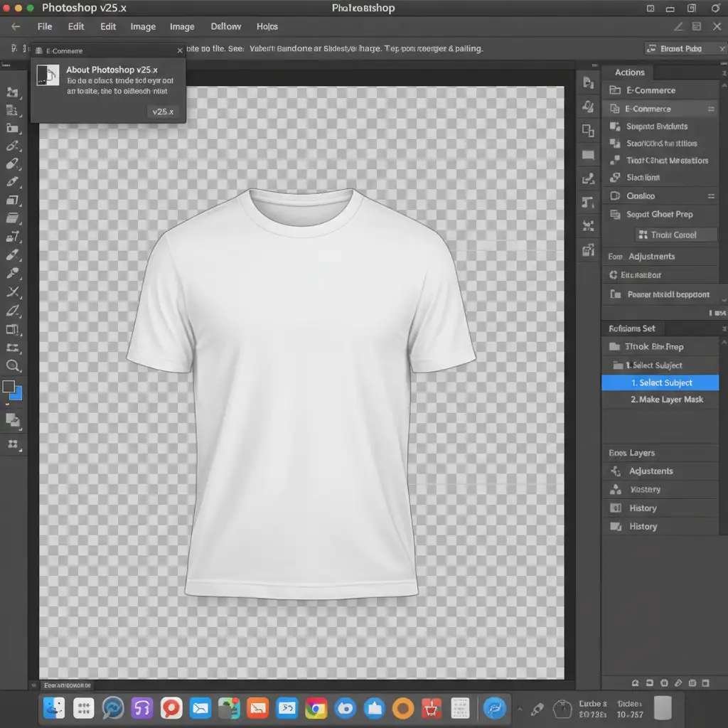Open menu handle on highlighted E-Commerce row

point(710,109)
